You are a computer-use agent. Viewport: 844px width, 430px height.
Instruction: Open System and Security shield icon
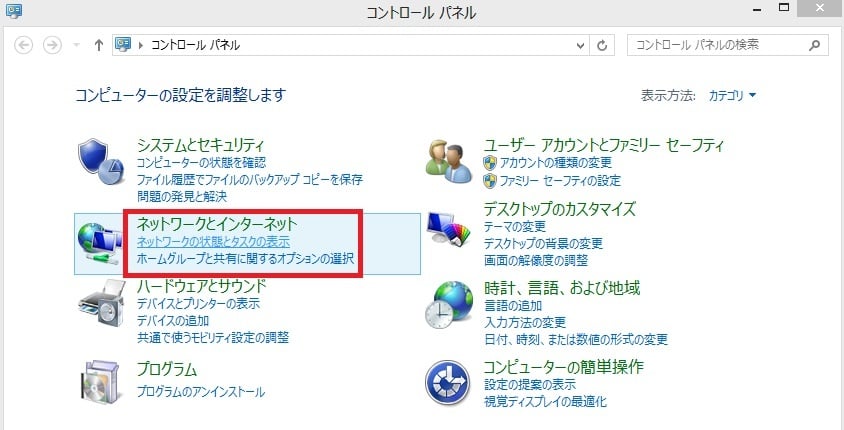tap(101, 161)
